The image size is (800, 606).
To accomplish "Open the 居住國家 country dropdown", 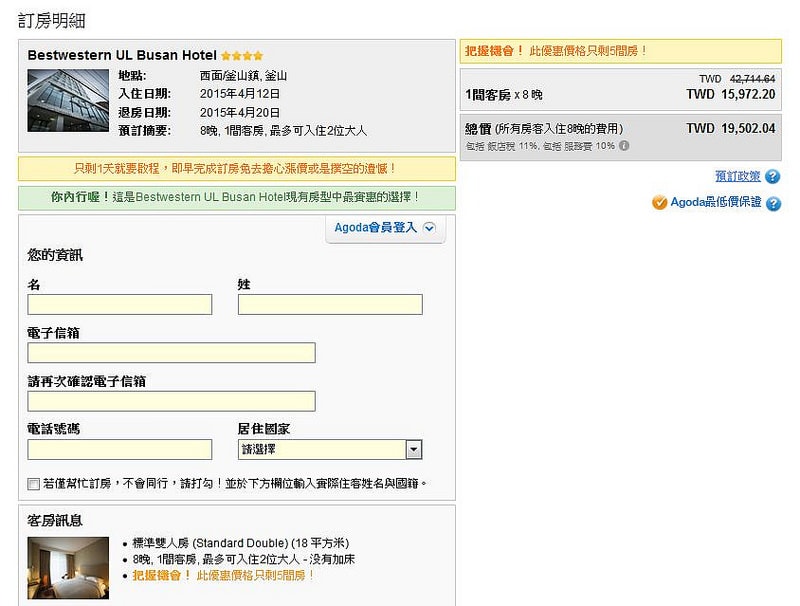I will coord(330,449).
